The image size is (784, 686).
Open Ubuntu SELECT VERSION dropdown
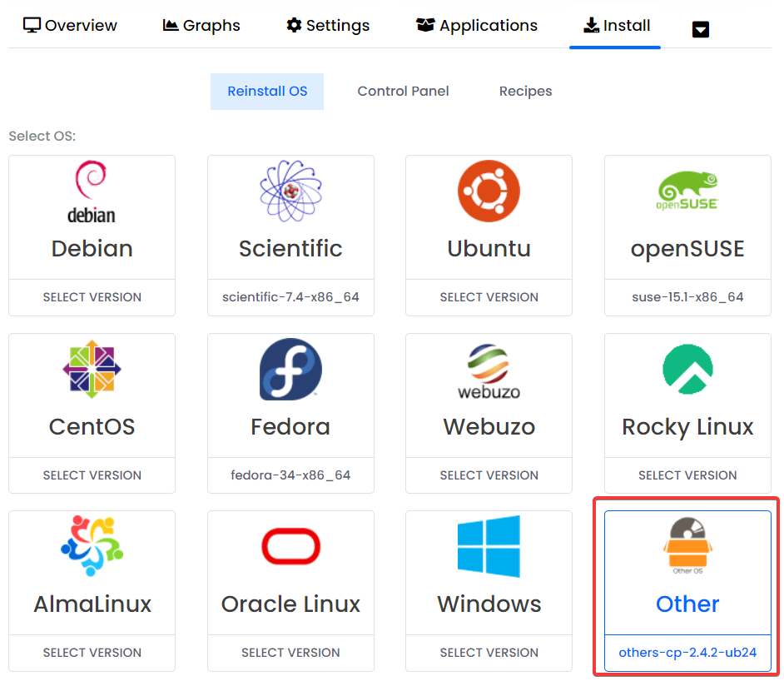point(489,297)
